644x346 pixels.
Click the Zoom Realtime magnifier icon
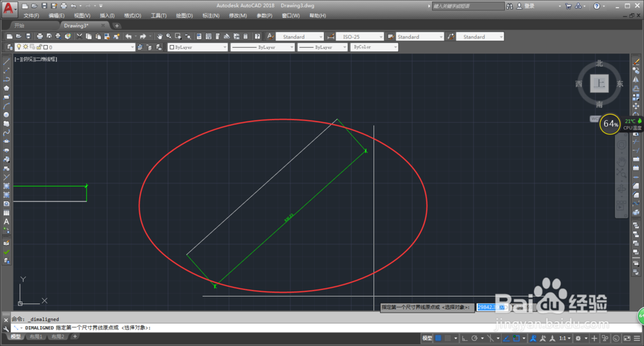pos(169,37)
